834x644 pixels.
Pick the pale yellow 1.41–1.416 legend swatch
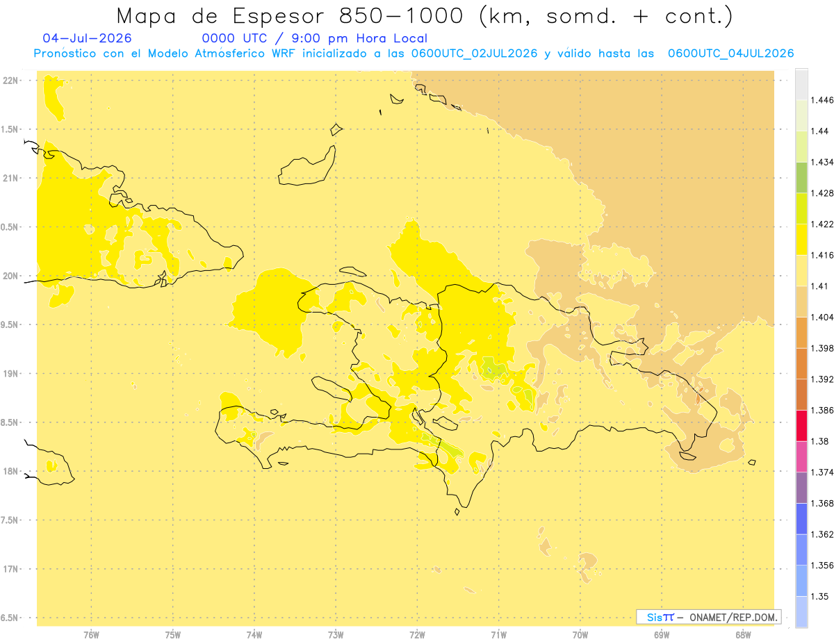pos(801,270)
